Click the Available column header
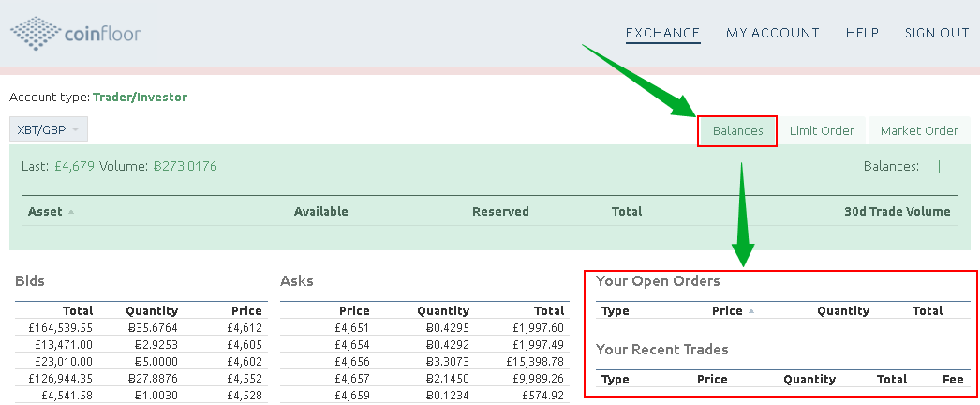The width and height of the screenshot is (980, 405). click(320, 211)
